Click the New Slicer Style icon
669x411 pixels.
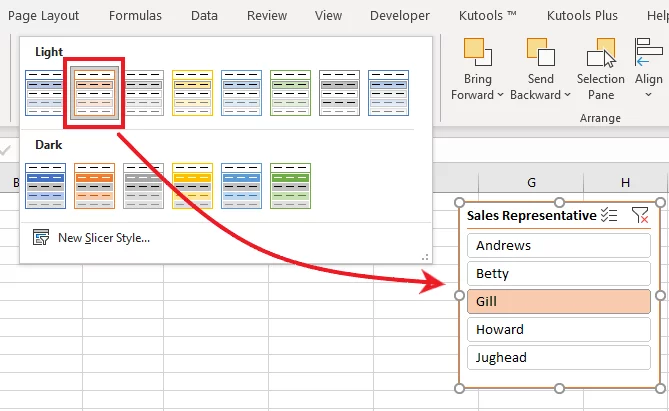pos(42,237)
